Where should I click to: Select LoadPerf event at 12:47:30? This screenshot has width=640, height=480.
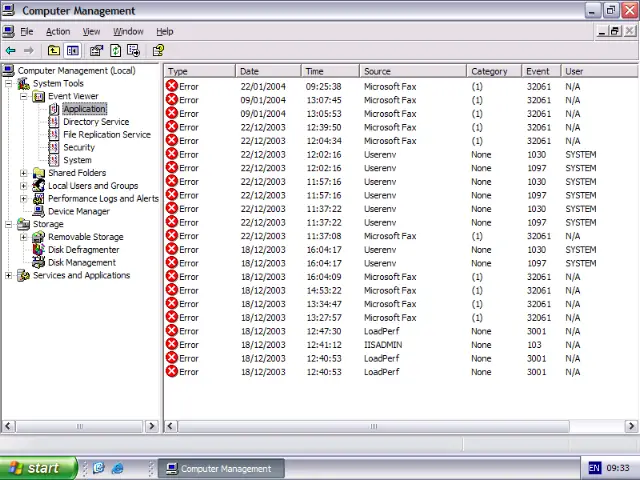tap(400, 331)
